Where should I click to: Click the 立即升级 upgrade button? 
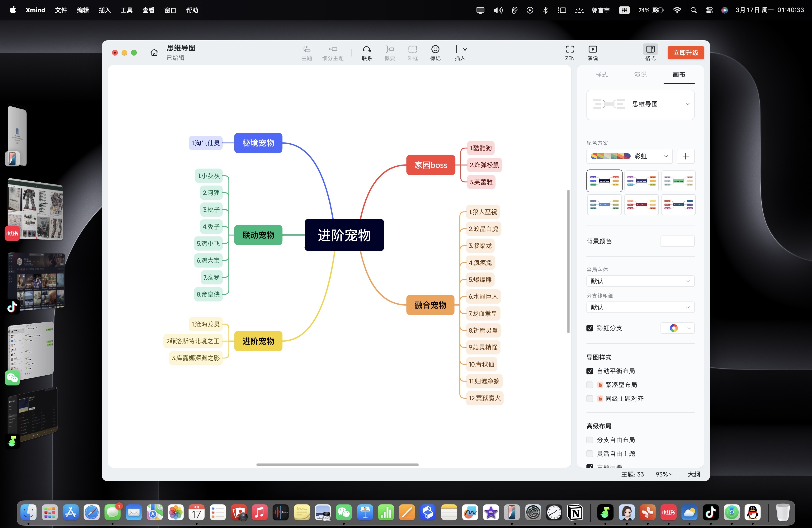(685, 52)
